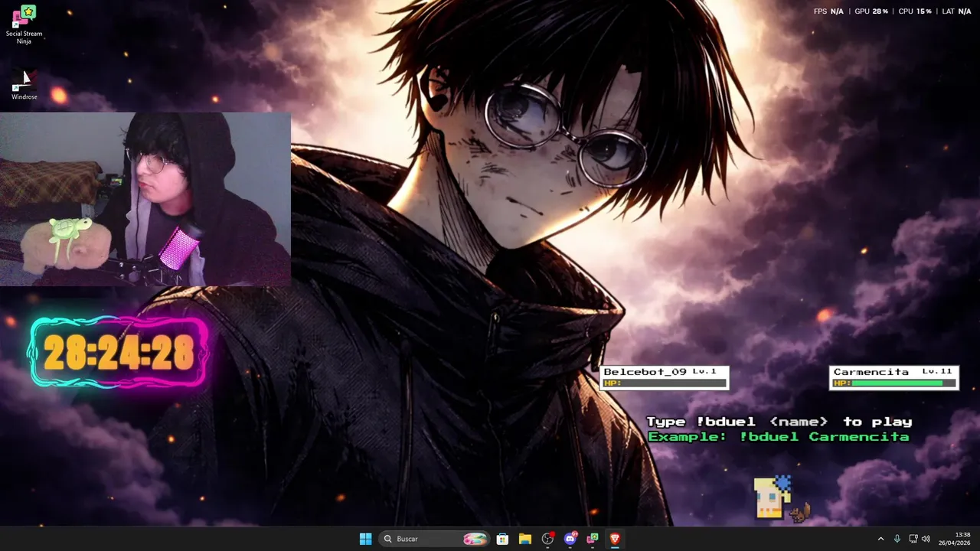This screenshot has height=551, width=980.
Task: Click the CPU 15% overlay stat
Action: pos(915,11)
